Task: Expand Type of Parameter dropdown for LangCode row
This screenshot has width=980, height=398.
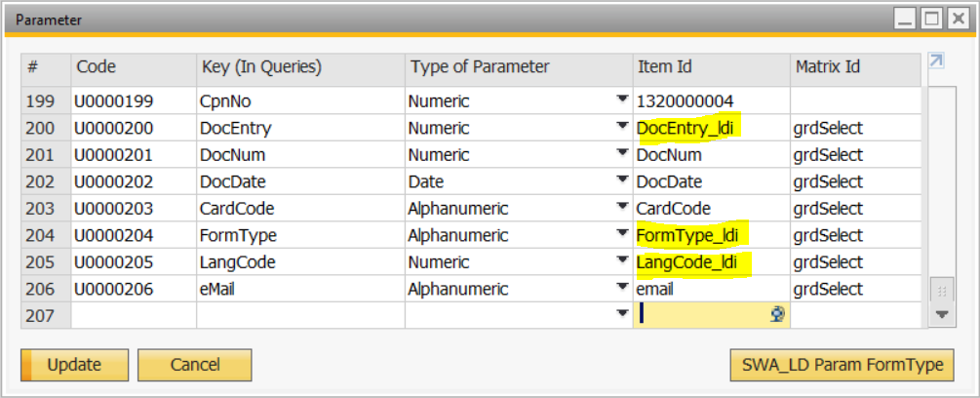Action: [622, 261]
